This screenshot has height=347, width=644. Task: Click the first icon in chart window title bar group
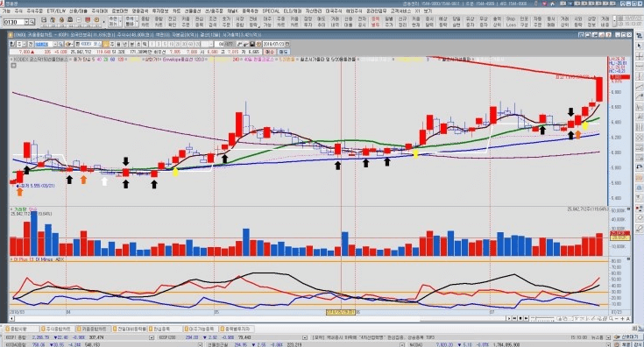click(x=581, y=35)
